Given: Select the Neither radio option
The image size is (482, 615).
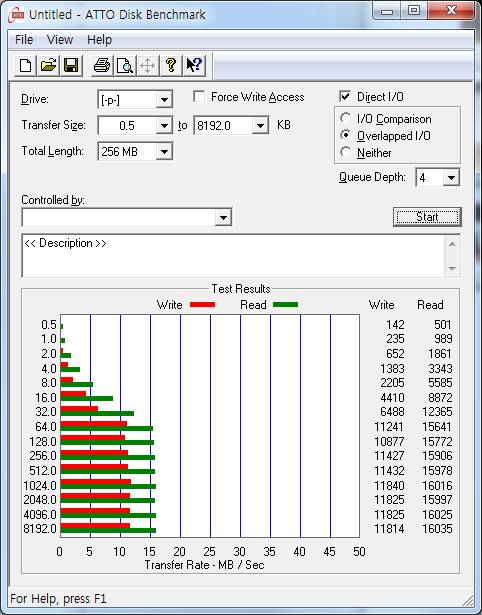Looking at the screenshot, I should click(x=346, y=152).
